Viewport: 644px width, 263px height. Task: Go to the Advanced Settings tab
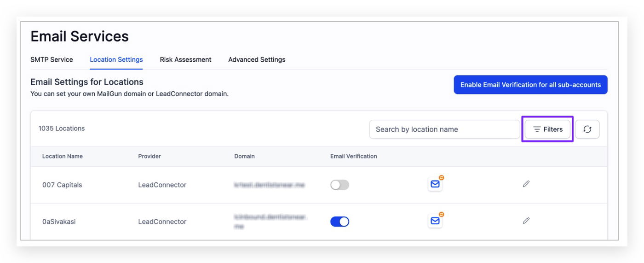click(x=257, y=59)
